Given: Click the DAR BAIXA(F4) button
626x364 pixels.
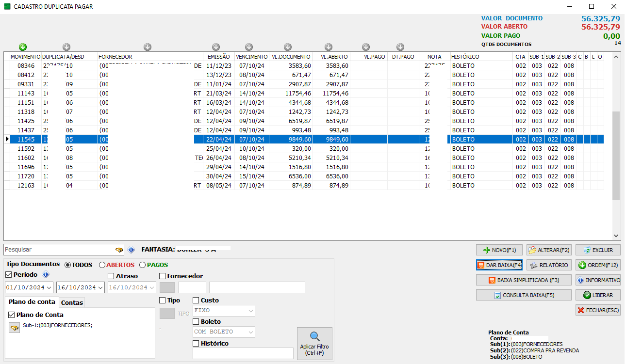Looking at the screenshot, I should 499,265.
